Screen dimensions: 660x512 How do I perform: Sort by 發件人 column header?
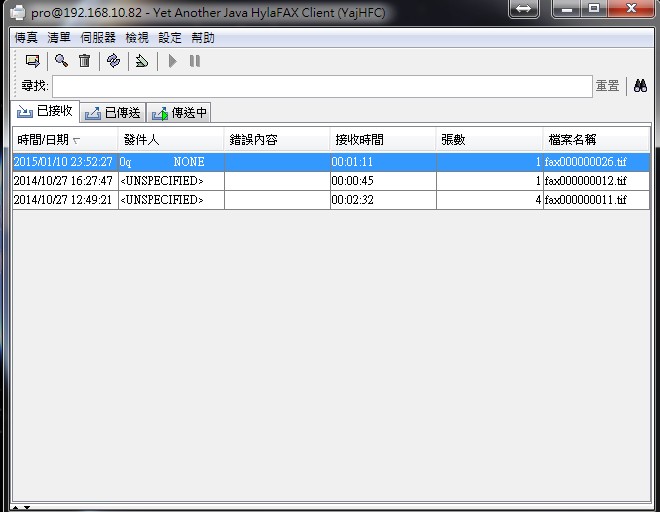click(171, 140)
